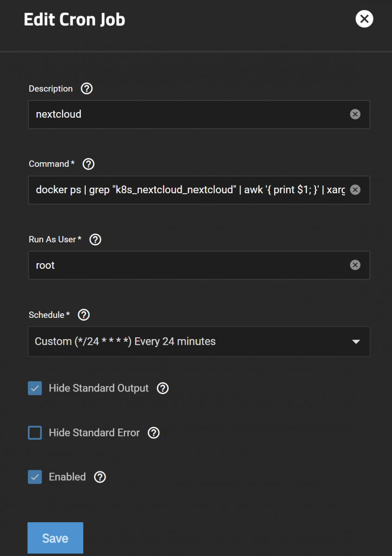Open the Description help tooltip icon
Viewport: 392px width, 556px height.
(x=87, y=88)
